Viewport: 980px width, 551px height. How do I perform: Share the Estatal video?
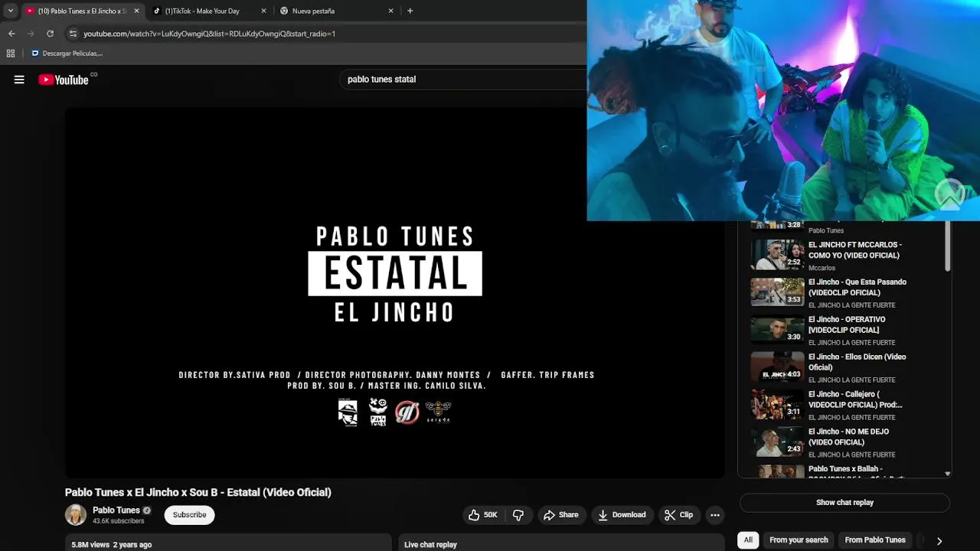[560, 515]
